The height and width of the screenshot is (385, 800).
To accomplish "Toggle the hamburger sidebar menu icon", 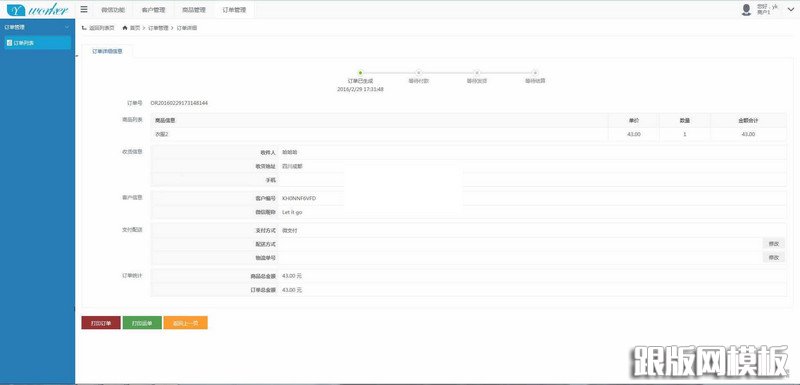I will pos(84,9).
